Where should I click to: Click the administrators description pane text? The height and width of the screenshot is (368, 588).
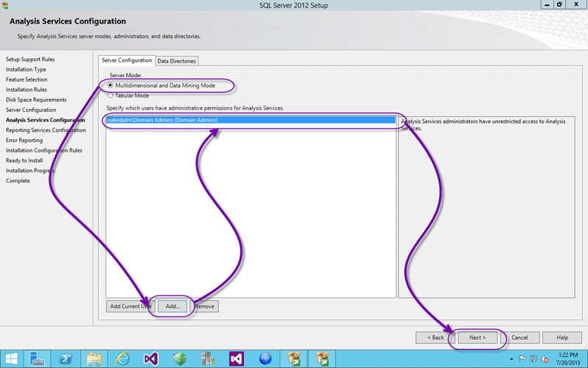[483, 124]
